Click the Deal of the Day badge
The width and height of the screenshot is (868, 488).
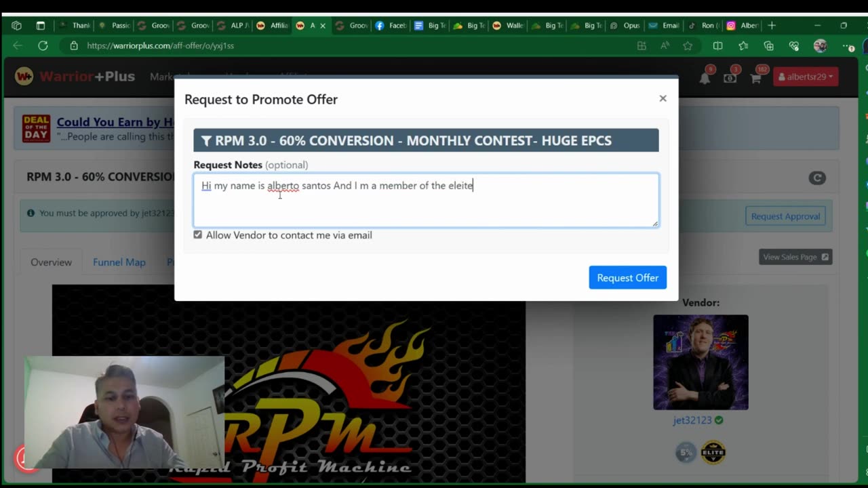pos(36,128)
